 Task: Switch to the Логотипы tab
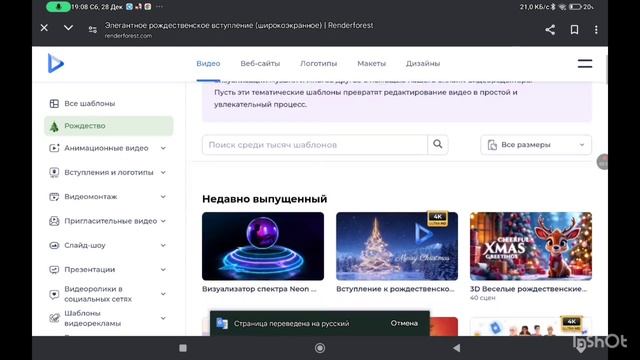click(318, 64)
